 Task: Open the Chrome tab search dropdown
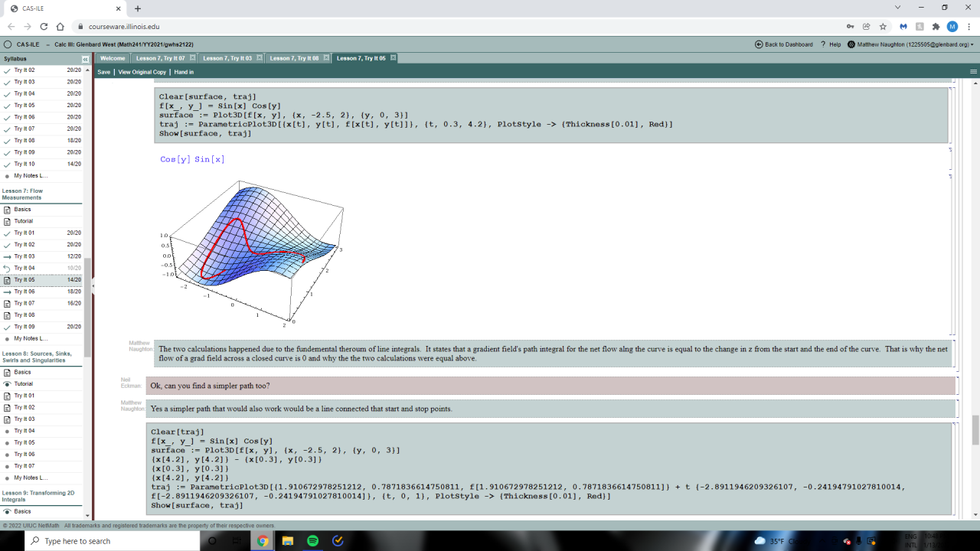click(897, 8)
